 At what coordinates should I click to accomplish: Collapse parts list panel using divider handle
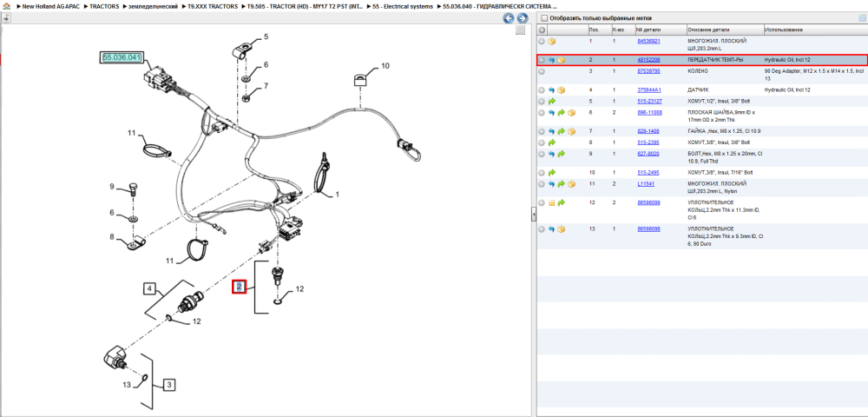coord(534,214)
